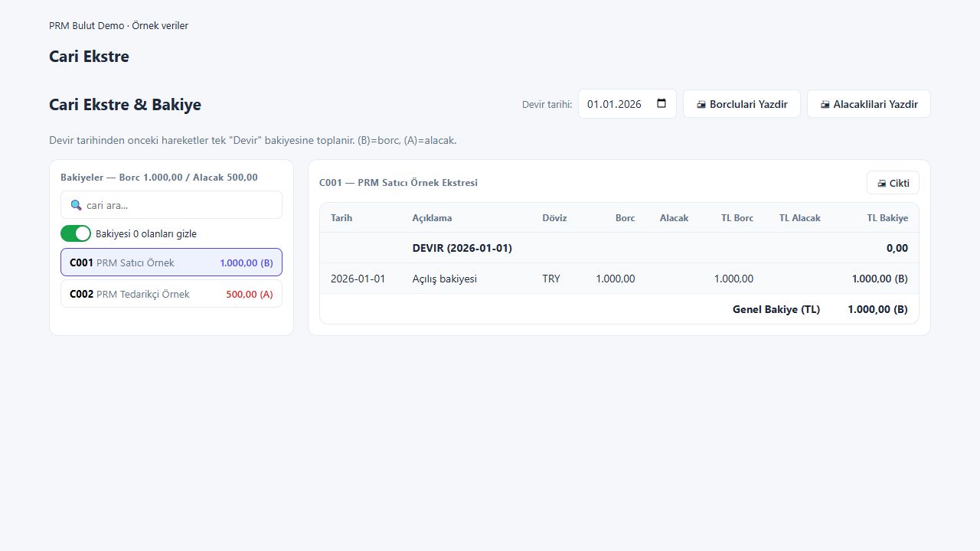Click the 'Bakiyeler — Borc 1.000,00 / Alacak 500,00' summary
Screen dimensions: 980x551
[159, 178]
